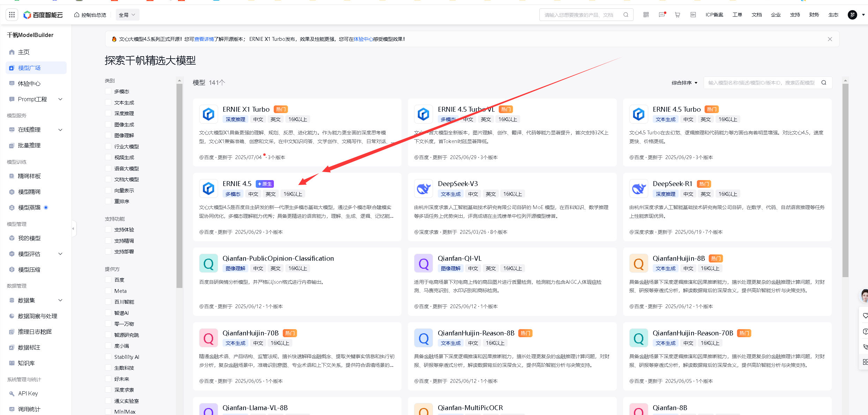
Task: Close the announcement banner
Action: (830, 39)
